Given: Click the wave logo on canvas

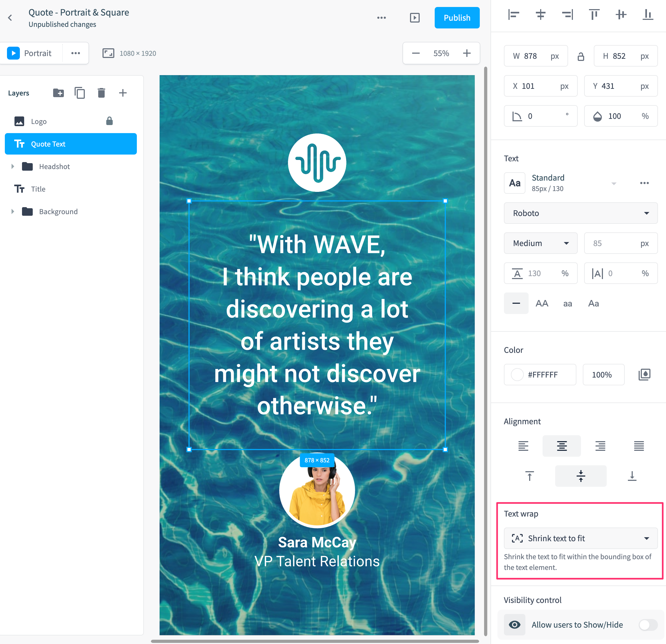Looking at the screenshot, I should tap(317, 163).
